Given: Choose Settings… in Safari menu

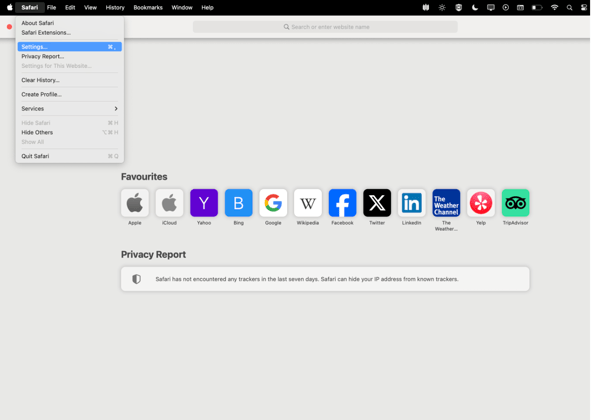Looking at the screenshot, I should coord(70,47).
